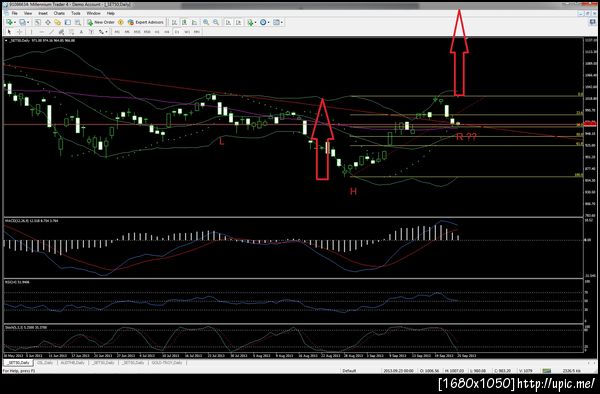Toggle Auto Scroll chart icon
The height and width of the screenshot is (394, 600).
(228, 22)
